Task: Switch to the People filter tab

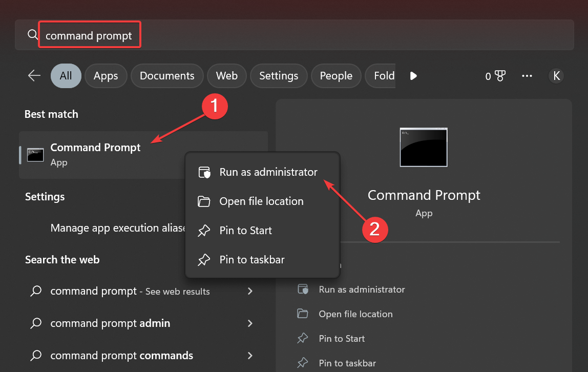Action: coord(336,76)
